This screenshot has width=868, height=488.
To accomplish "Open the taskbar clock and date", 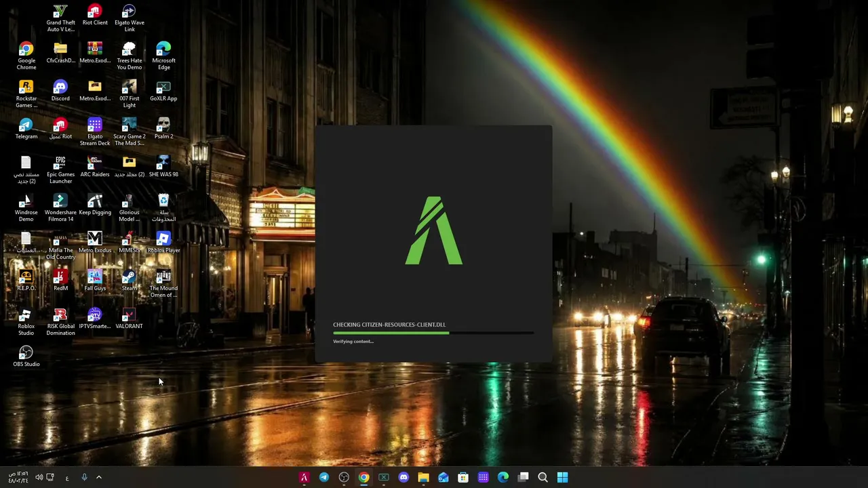I will click(x=18, y=477).
